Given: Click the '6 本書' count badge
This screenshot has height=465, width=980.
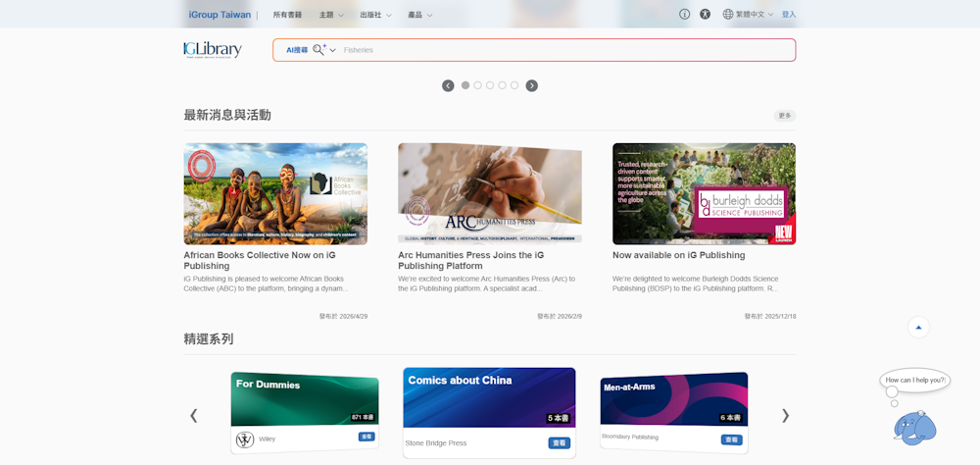Looking at the screenshot, I should coord(731,418).
